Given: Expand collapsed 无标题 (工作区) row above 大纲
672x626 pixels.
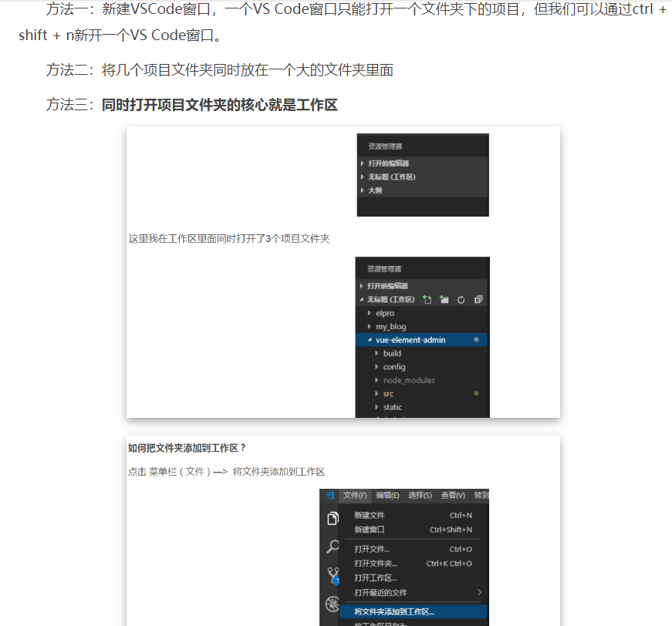Looking at the screenshot, I should [x=423, y=177].
